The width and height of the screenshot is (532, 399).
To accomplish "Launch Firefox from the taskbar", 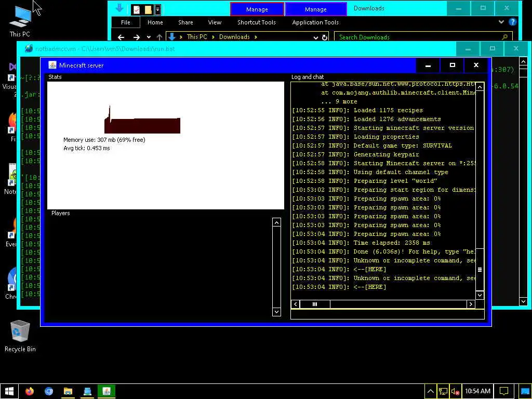I will coord(30,391).
